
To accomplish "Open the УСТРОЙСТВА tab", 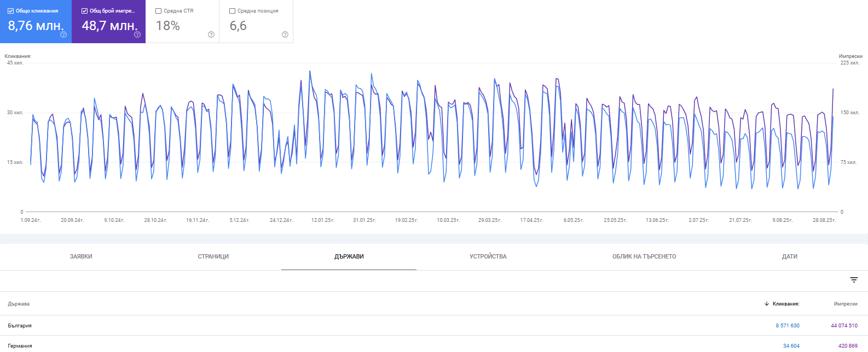I will (488, 256).
